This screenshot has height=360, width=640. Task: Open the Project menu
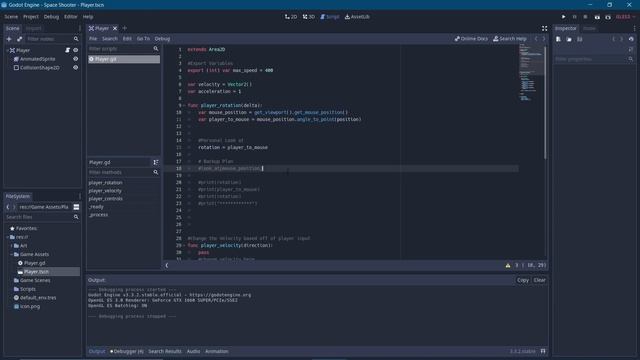(31, 17)
